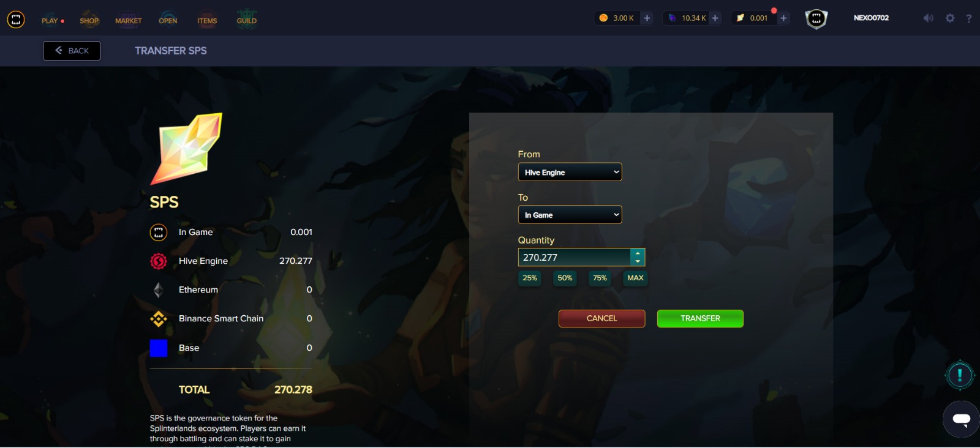Open the chat support bubble
The width and height of the screenshot is (980, 448).
961,419
